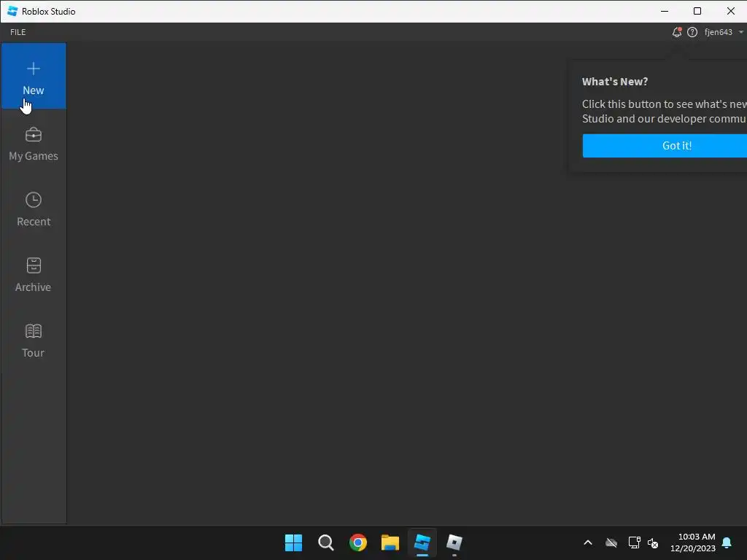Open the Archive section

pos(34,275)
